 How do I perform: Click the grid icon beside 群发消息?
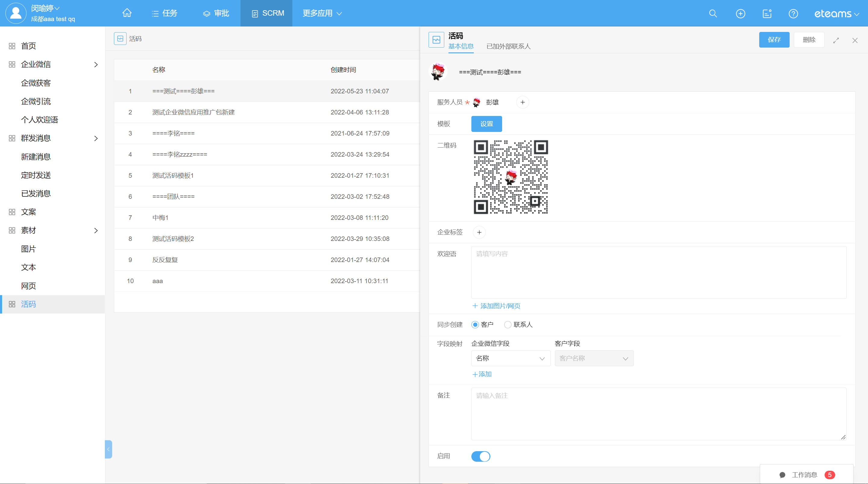coord(12,138)
